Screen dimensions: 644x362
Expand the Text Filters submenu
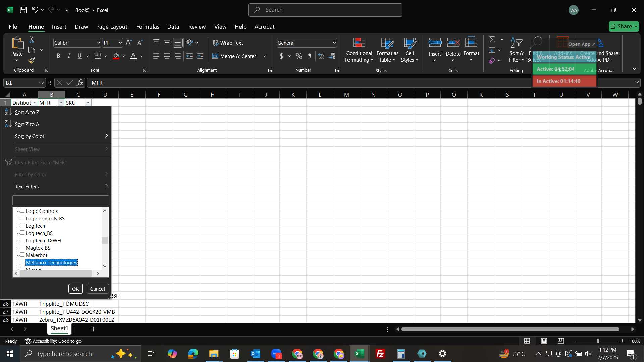[x=56, y=186]
